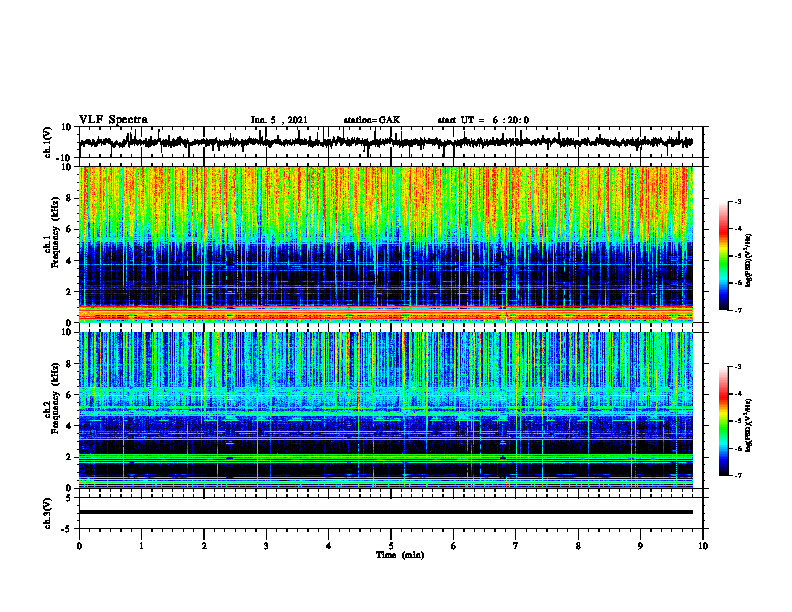
Task: Click the '-3' label on ch.1 colorbar
Action: click(x=738, y=201)
